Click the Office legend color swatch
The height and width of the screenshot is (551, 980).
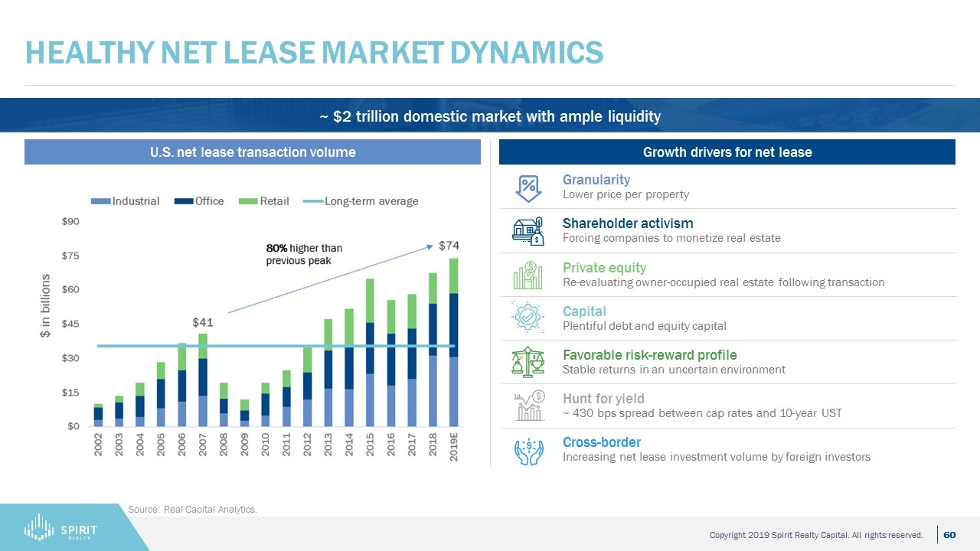click(x=184, y=201)
